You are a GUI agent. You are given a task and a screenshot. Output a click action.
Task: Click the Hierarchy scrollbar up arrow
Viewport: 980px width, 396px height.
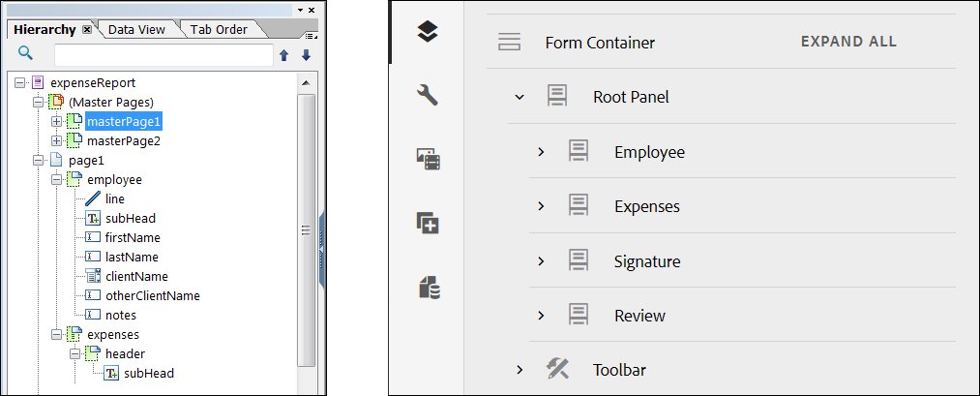[306, 82]
